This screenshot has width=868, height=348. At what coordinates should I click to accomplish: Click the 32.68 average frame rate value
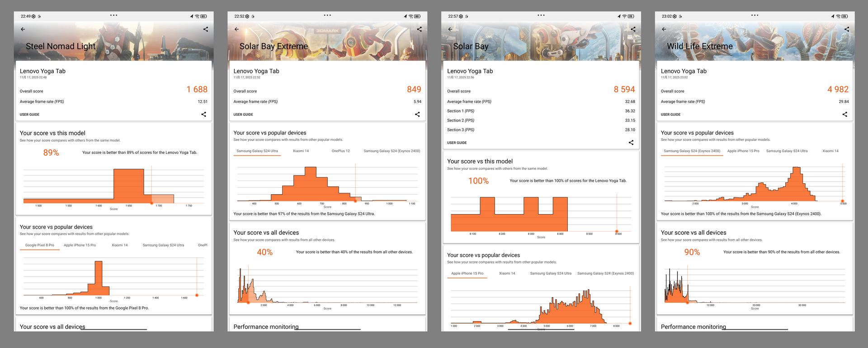point(630,102)
